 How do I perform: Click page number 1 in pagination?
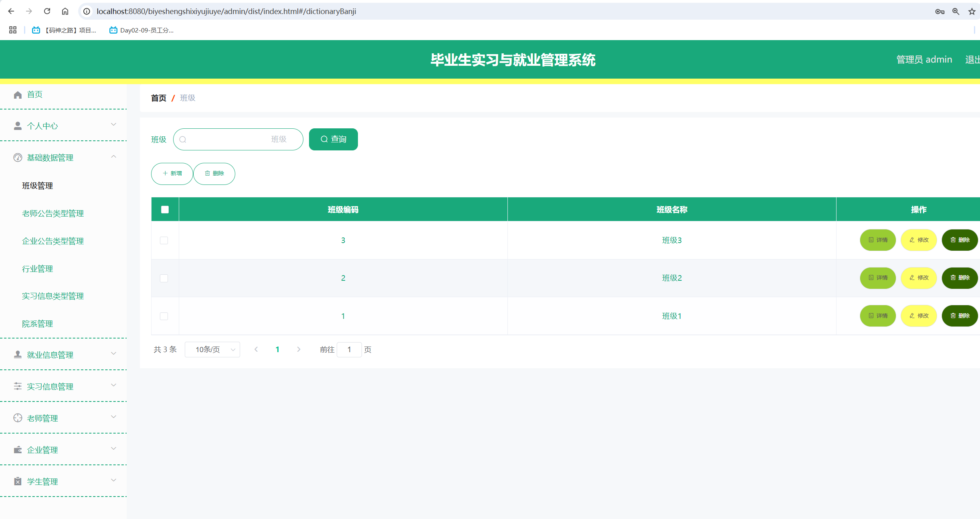(x=277, y=349)
